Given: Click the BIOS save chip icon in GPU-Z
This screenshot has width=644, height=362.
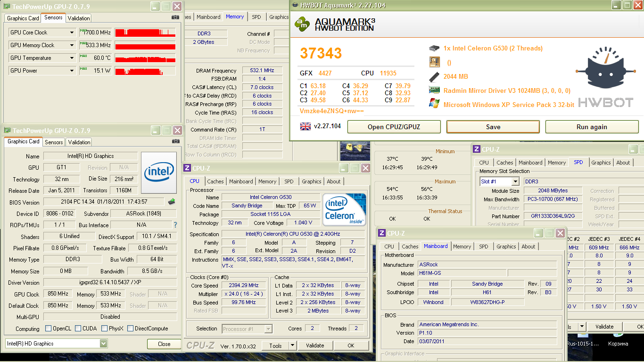Looking at the screenshot, I should (x=172, y=202).
